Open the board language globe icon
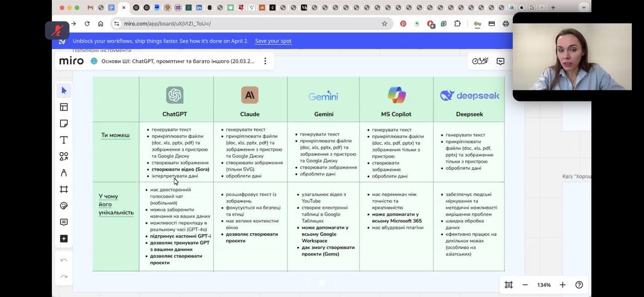 [94, 61]
